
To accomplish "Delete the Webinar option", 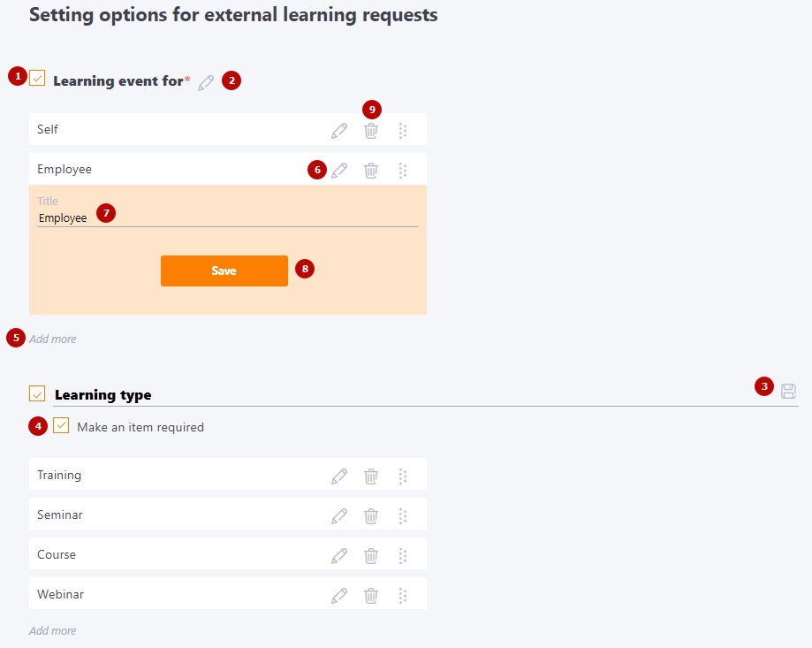I will tap(371, 596).
